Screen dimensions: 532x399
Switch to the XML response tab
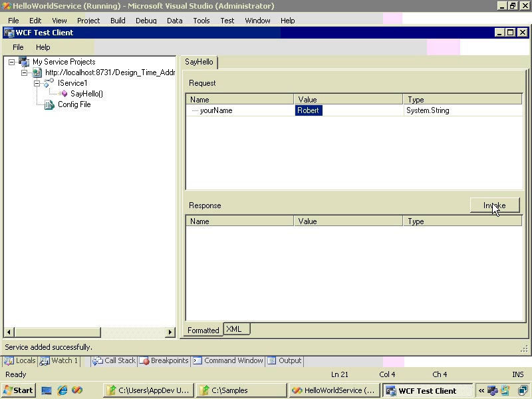click(x=237, y=329)
